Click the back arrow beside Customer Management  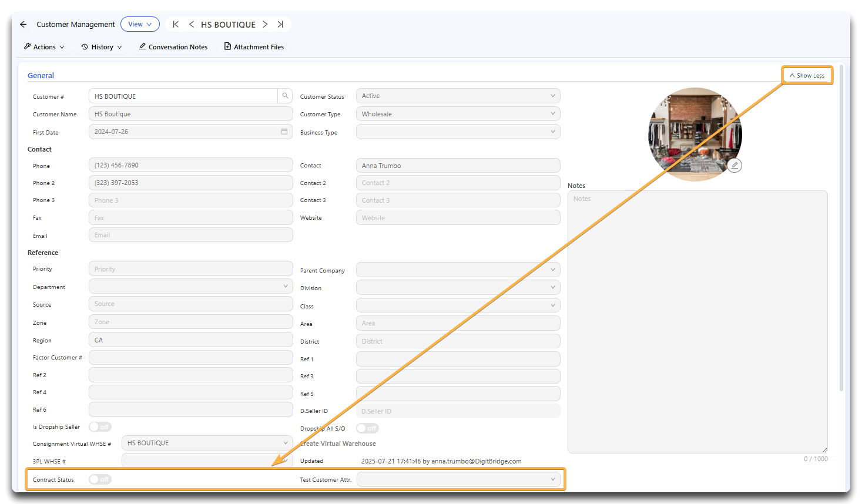[23, 24]
